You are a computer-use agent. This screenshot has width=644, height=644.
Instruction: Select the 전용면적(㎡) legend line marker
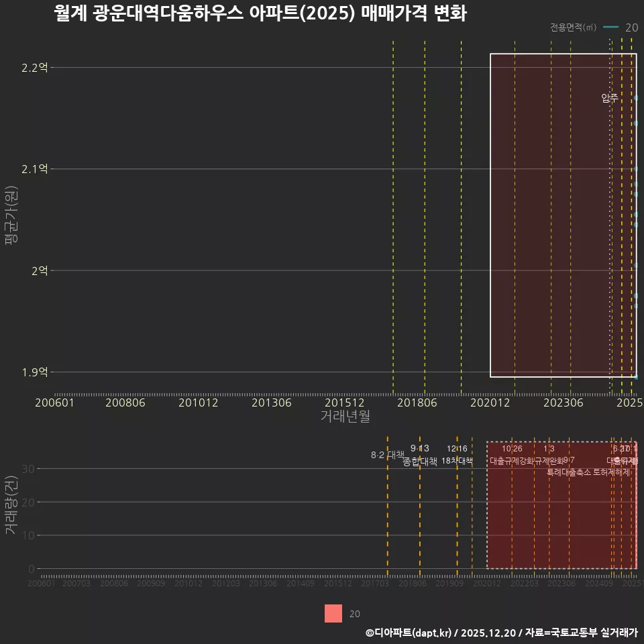click(x=610, y=28)
